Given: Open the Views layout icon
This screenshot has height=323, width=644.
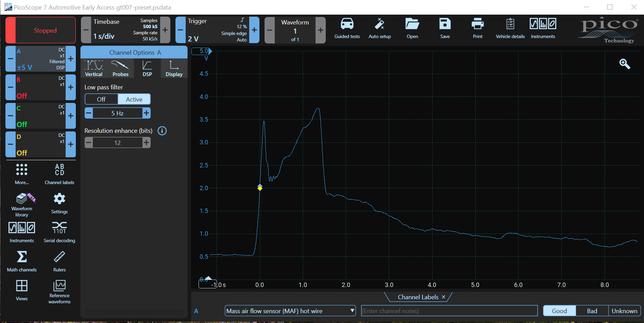Looking at the screenshot, I should tap(22, 290).
